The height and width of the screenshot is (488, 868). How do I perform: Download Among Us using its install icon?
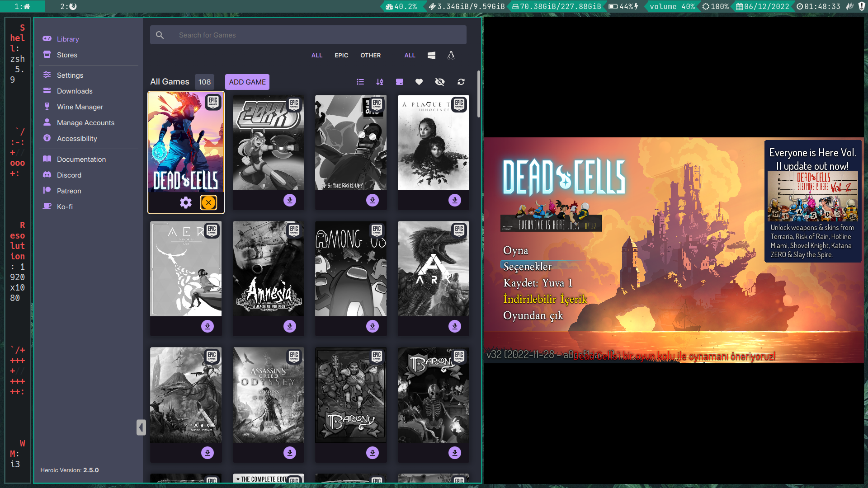(x=372, y=326)
